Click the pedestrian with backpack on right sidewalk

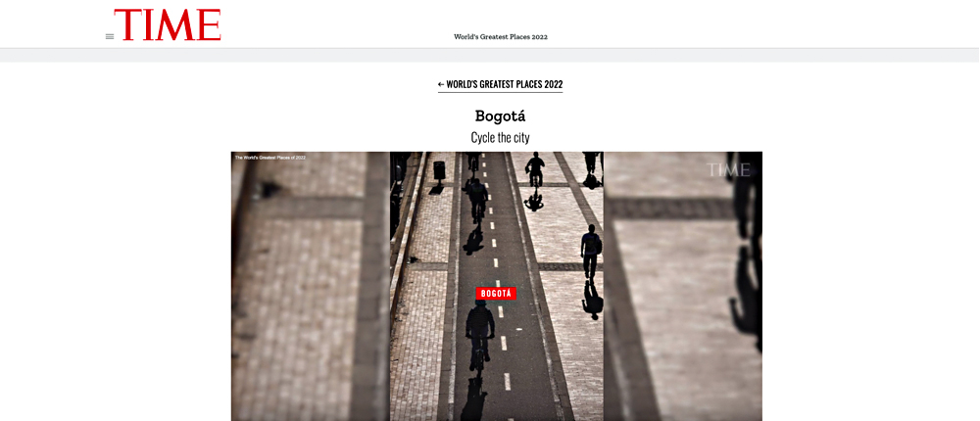591,252
